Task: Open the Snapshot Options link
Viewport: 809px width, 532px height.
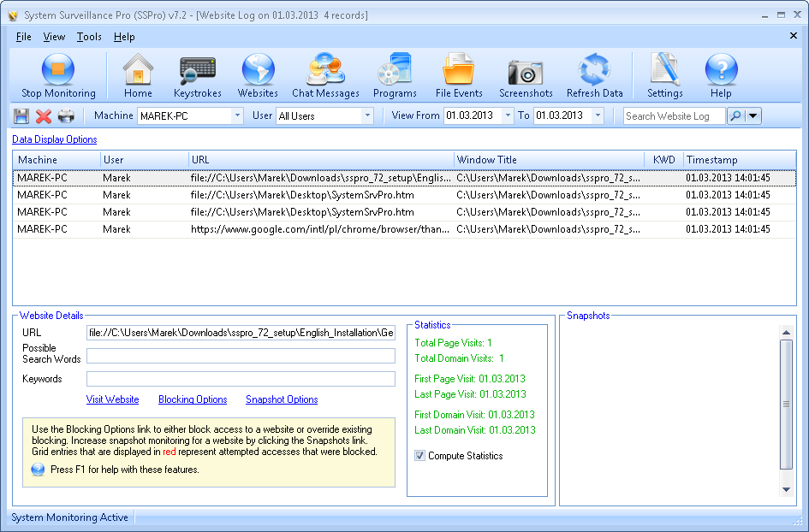Action: click(x=282, y=399)
